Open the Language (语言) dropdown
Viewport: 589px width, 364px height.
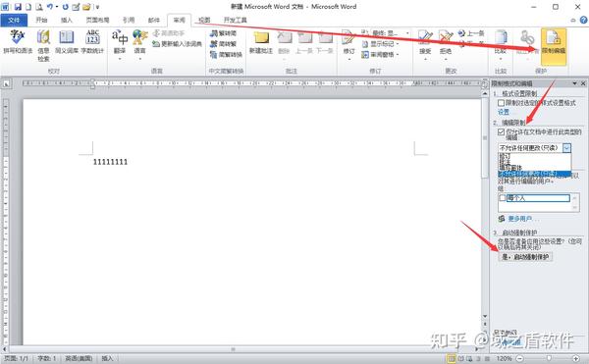(139, 45)
